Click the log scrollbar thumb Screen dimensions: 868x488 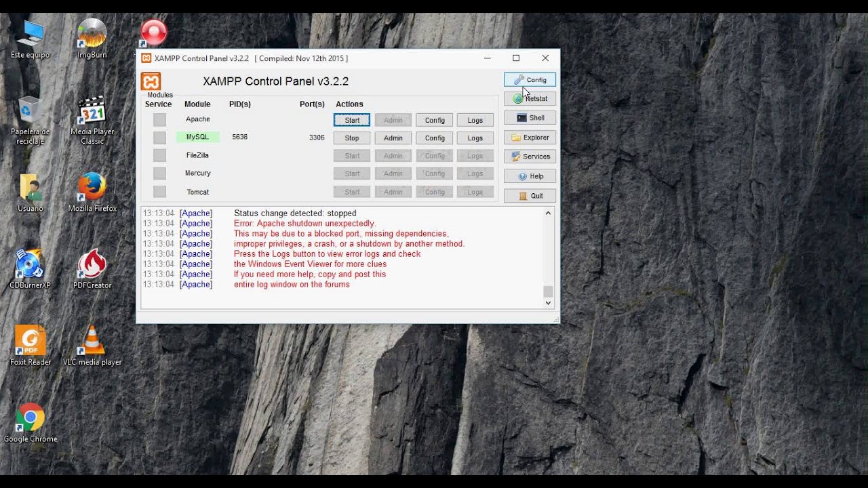coord(548,291)
